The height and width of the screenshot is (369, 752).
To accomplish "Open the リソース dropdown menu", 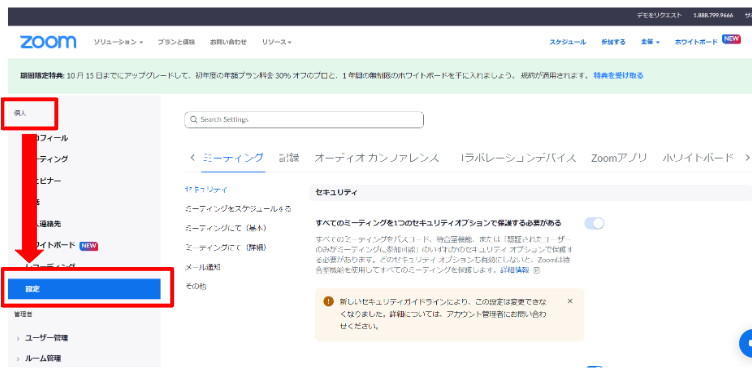I will 277,42.
